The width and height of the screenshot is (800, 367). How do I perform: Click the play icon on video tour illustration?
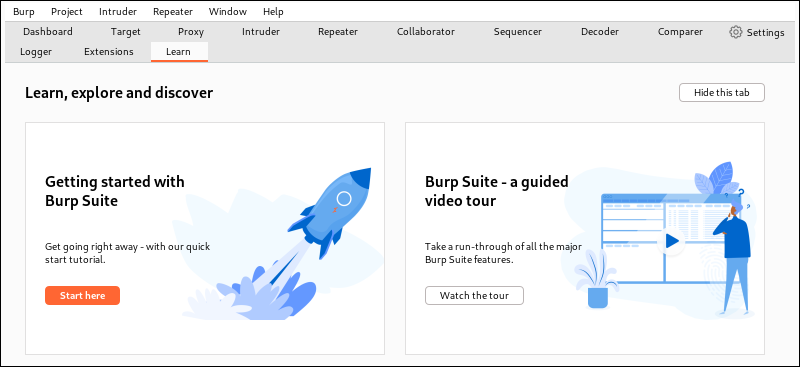coord(671,240)
